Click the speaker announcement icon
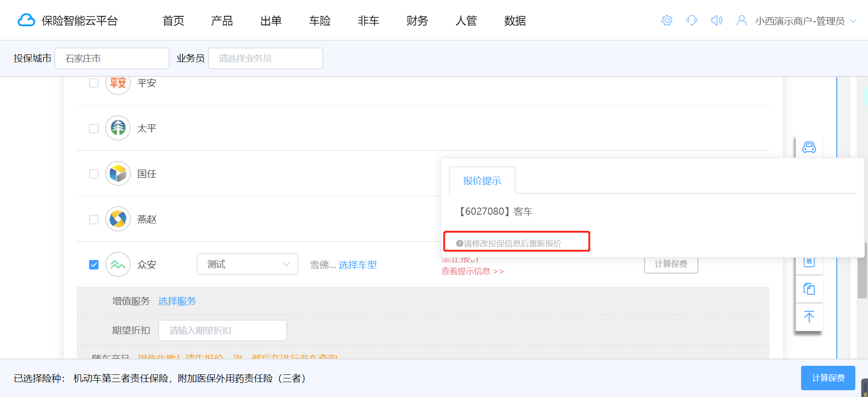The height and width of the screenshot is (397, 868). (x=717, y=20)
